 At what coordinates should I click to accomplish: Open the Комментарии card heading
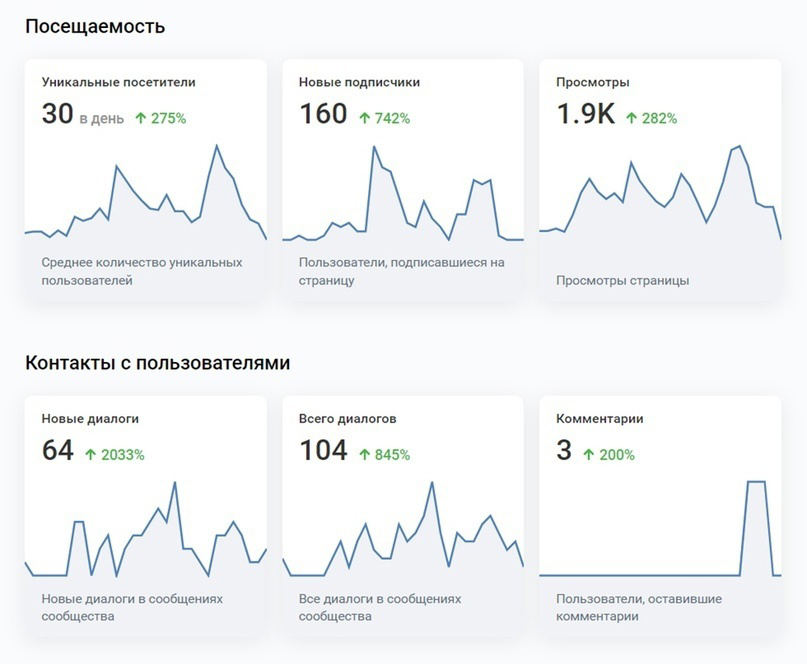pos(600,418)
